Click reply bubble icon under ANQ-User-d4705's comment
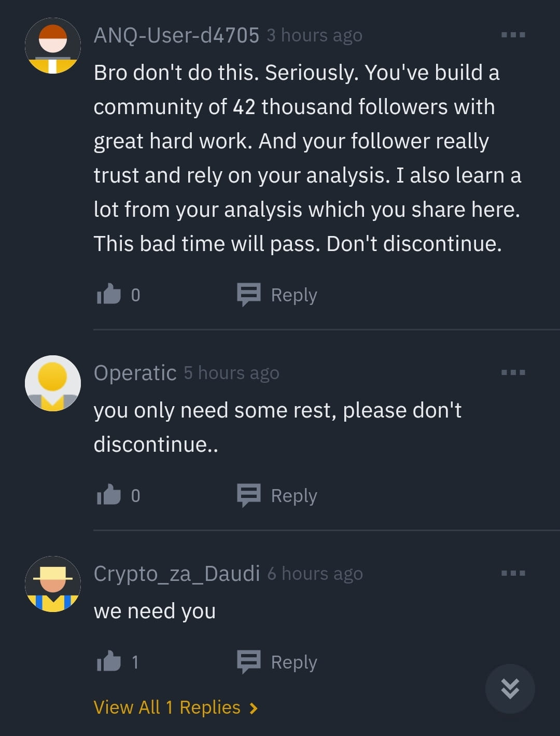Image resolution: width=560 pixels, height=736 pixels. [249, 295]
